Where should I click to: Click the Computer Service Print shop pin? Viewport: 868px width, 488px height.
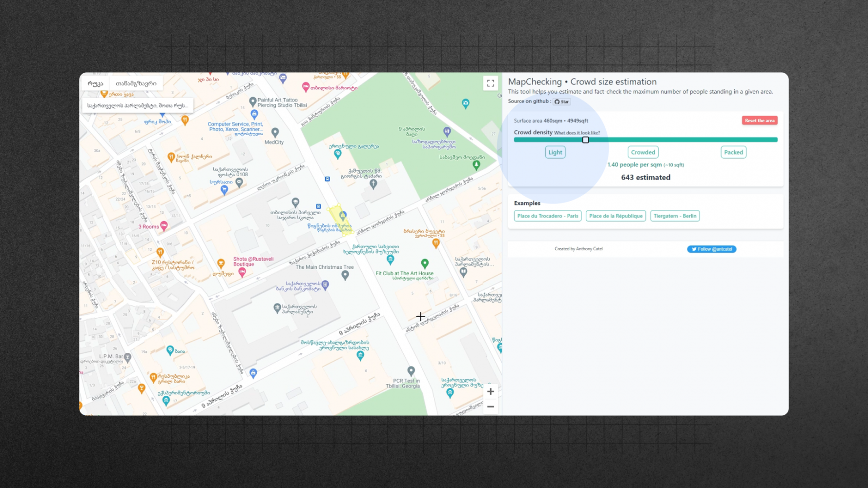click(x=254, y=114)
